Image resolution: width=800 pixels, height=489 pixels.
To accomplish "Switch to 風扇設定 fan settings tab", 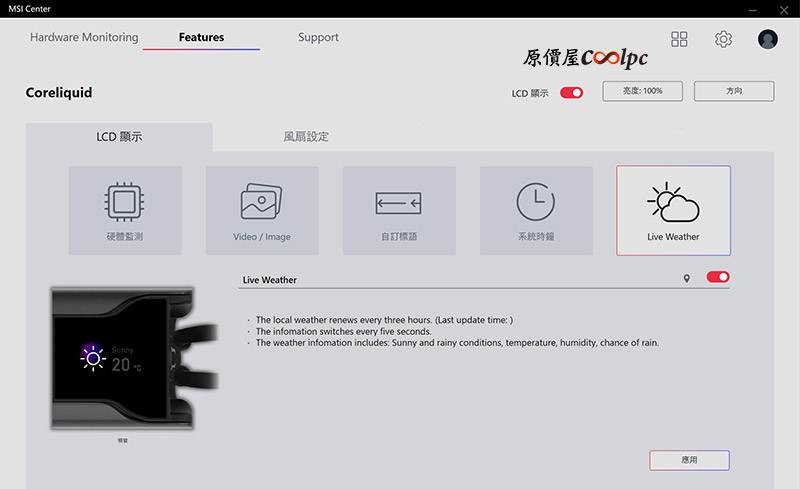I will [x=306, y=137].
